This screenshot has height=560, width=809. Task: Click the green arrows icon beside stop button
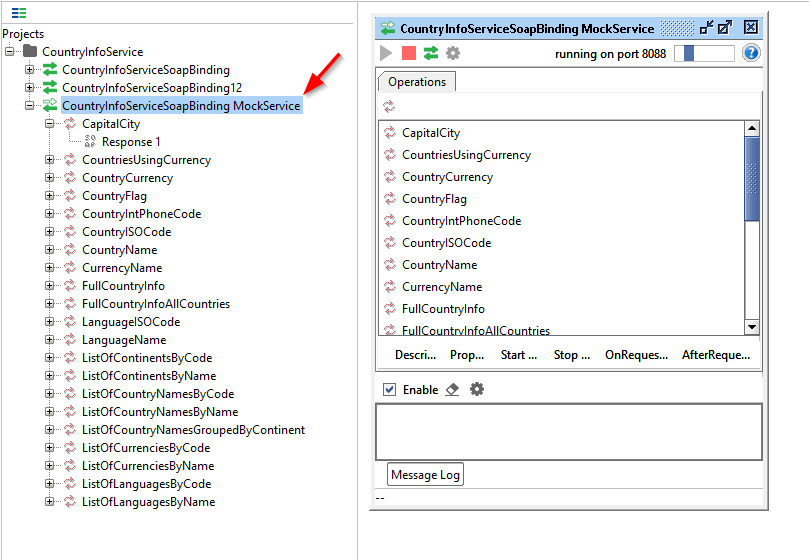(431, 53)
